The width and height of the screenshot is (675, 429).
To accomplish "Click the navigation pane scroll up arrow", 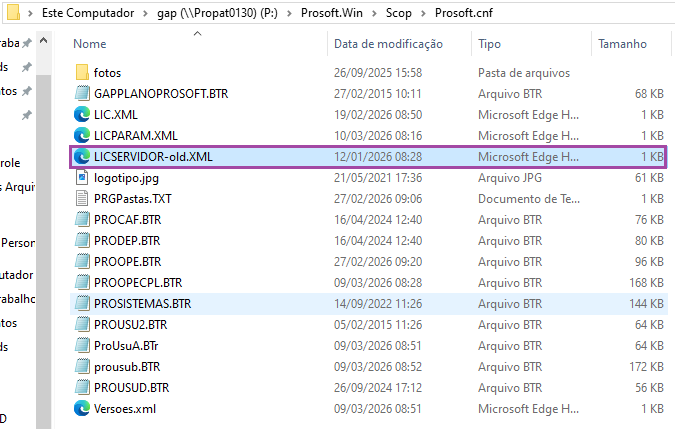I will [43, 41].
